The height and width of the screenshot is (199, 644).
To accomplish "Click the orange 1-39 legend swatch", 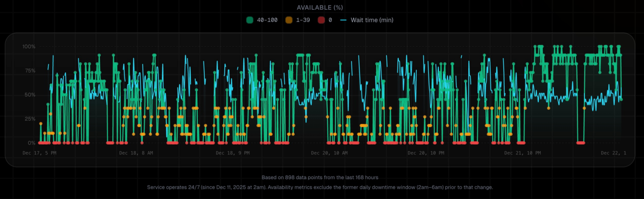I will pos(288,20).
